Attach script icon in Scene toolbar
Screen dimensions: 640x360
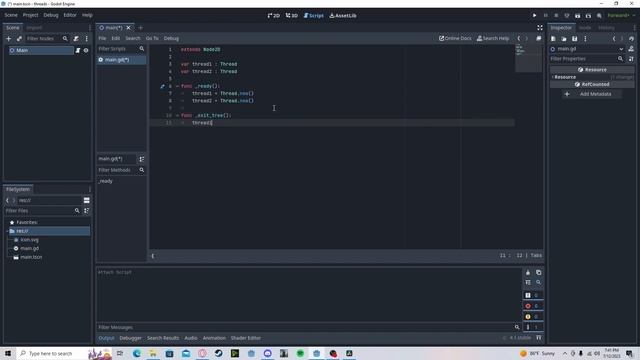(76, 38)
